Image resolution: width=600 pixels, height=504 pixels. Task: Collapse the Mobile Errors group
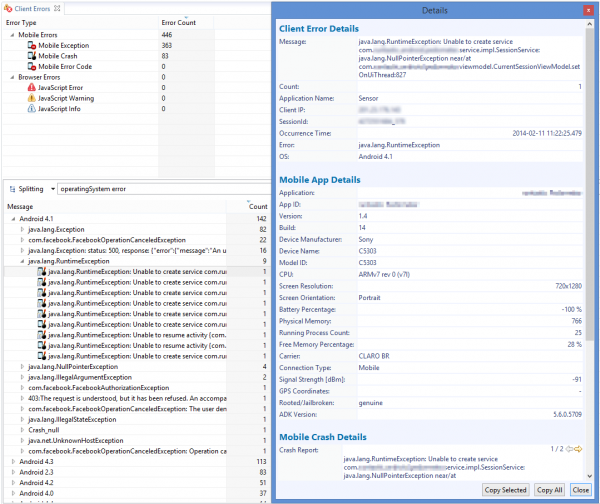tap(12, 35)
